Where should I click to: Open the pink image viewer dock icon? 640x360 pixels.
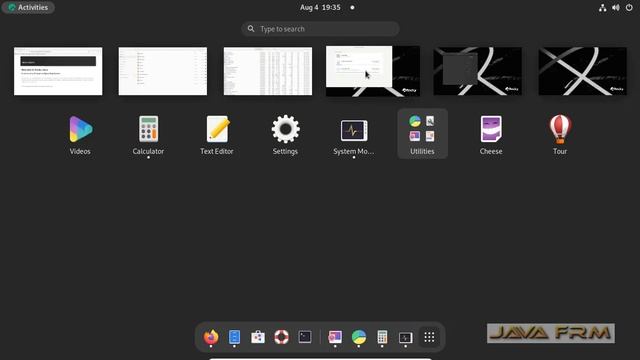tap(335, 337)
